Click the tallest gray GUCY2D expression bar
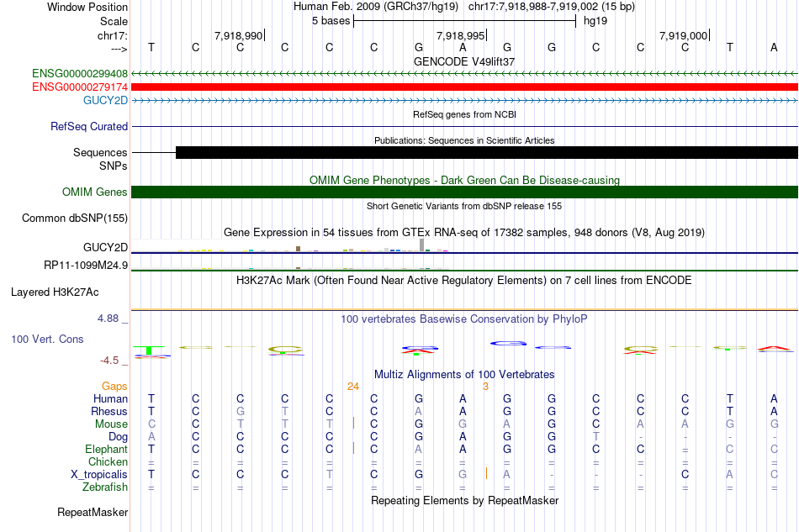This screenshot has height=532, width=799. tap(422, 245)
